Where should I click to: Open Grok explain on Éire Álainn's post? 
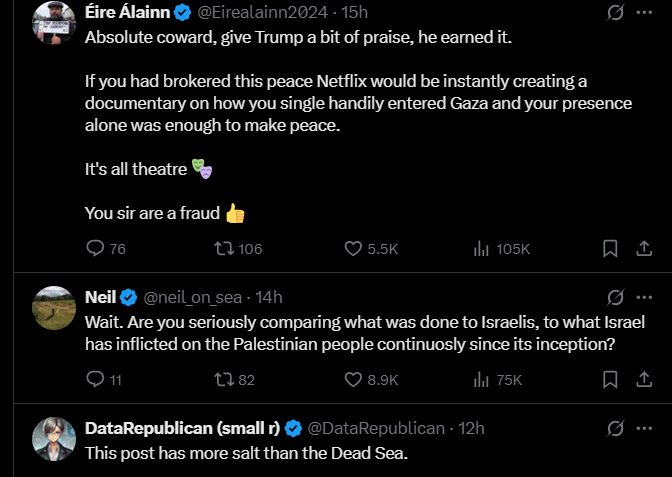point(617,13)
